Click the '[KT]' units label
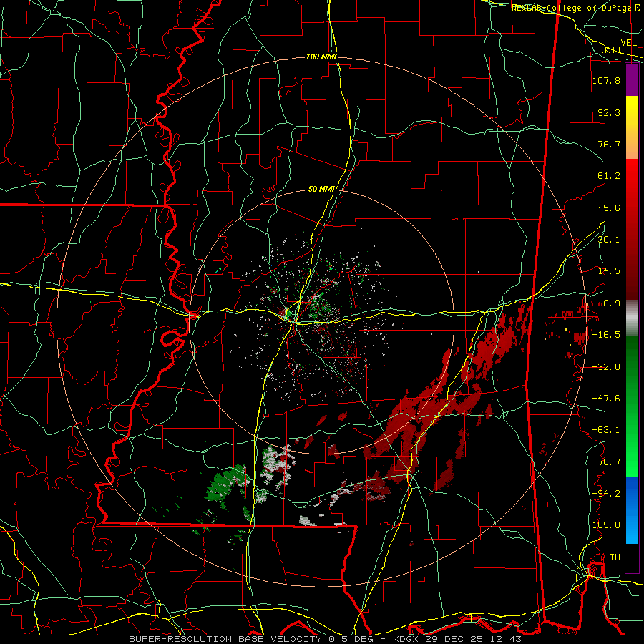Image resolution: width=644 pixels, height=644 pixels. 611,49
